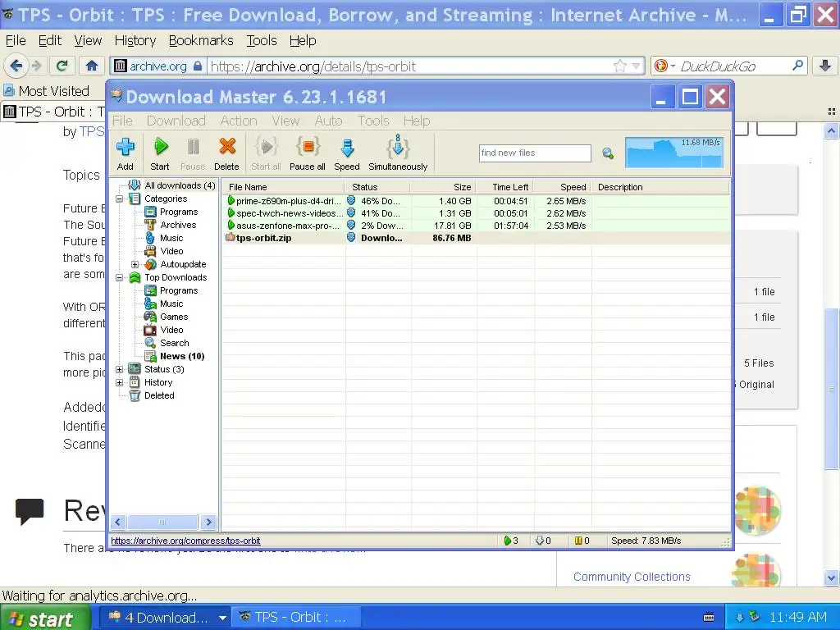This screenshot has width=840, height=630.
Task: Pause all downloads with Pause all icon
Action: click(308, 153)
